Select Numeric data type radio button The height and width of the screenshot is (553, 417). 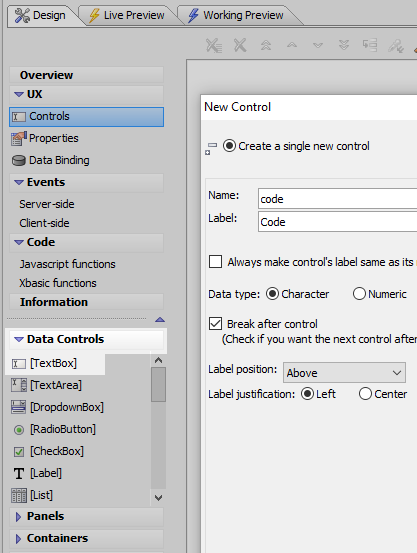click(x=359, y=294)
